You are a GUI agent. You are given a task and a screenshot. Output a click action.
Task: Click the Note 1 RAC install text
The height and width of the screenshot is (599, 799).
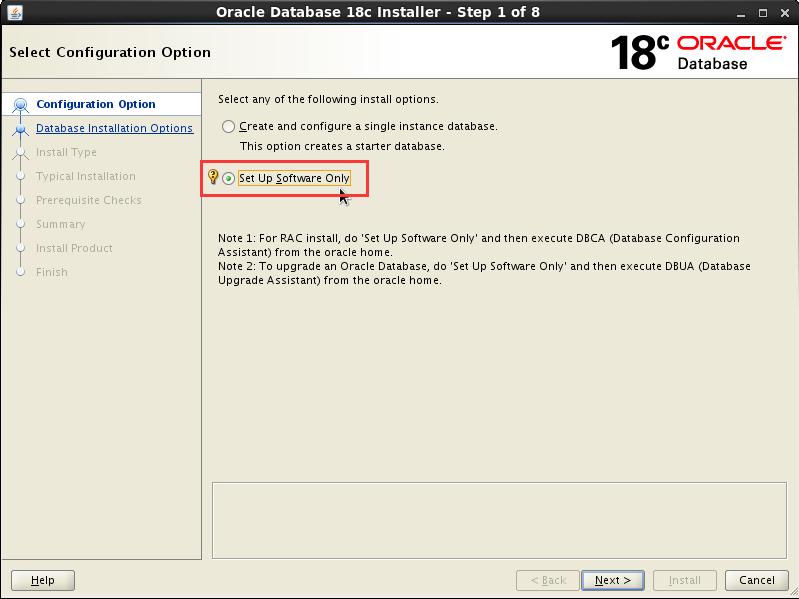coord(478,245)
